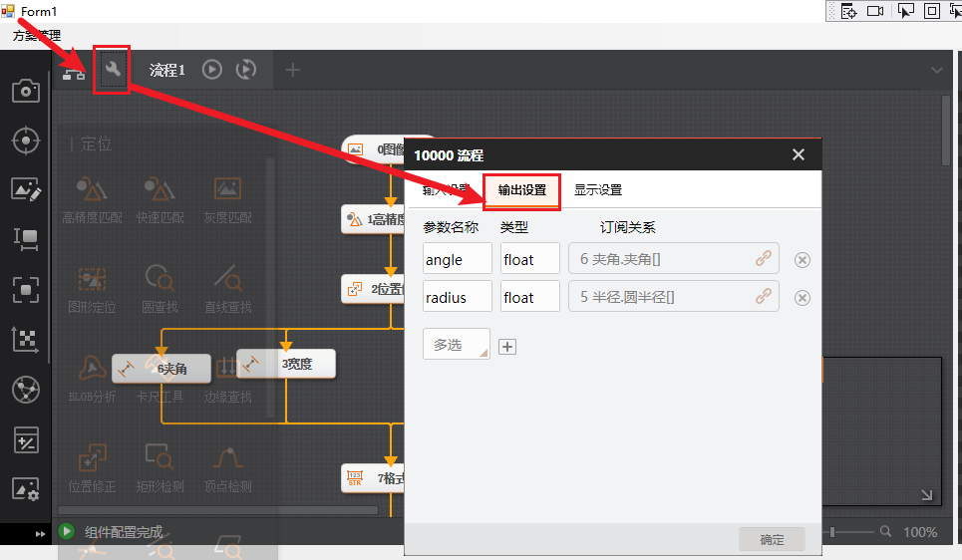Click the wrench settings icon in flow toolbar
Viewport: 962px width, 560px height.
click(112, 70)
